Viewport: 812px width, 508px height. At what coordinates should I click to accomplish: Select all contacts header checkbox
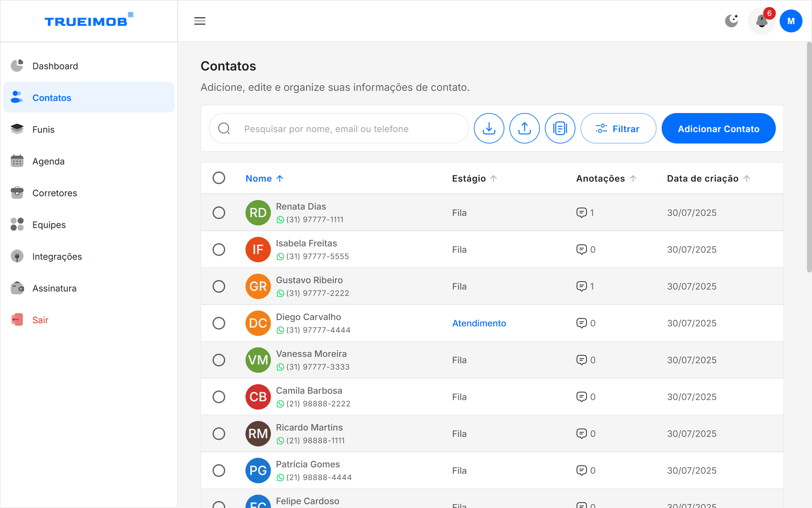(x=219, y=178)
